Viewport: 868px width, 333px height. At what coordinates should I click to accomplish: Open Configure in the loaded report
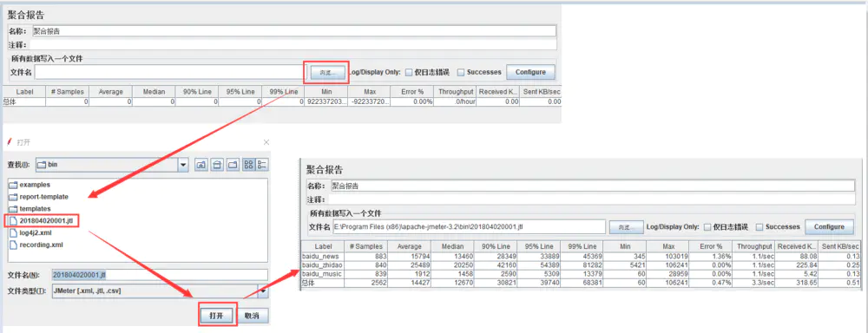tap(829, 227)
